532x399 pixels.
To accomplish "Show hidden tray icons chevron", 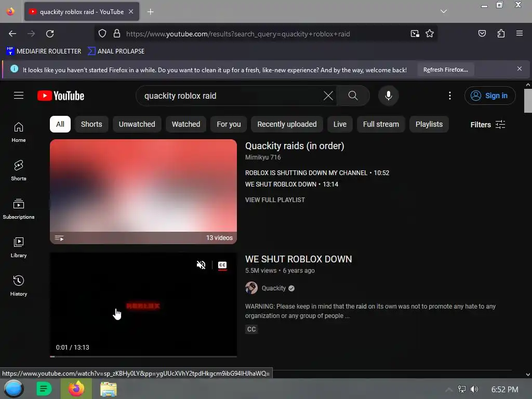I will [x=448, y=390].
